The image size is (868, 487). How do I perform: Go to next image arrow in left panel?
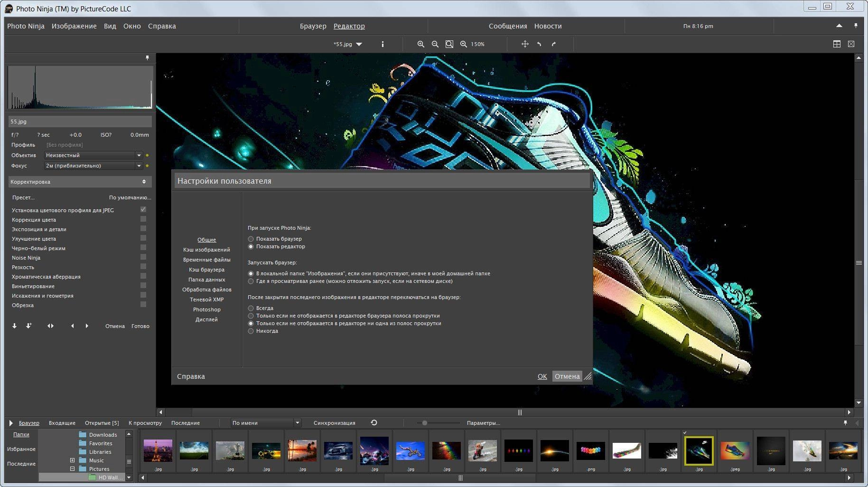tap(87, 326)
